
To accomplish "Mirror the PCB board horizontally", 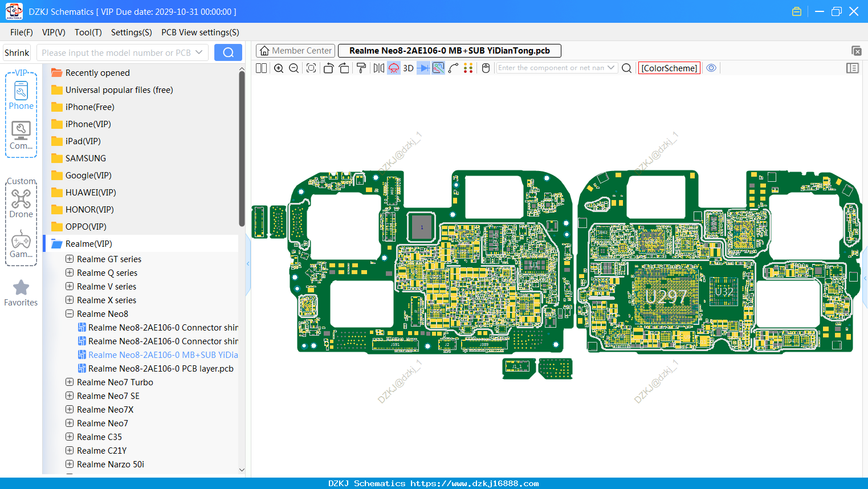I will 379,68.
